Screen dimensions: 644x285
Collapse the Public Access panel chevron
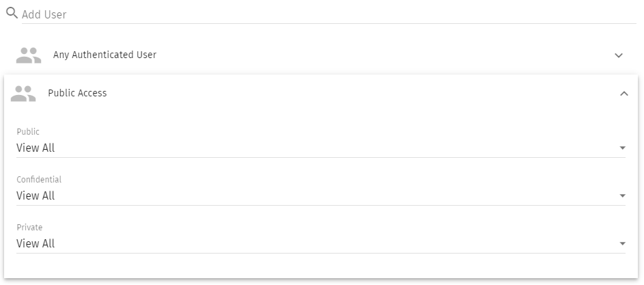pos(624,94)
